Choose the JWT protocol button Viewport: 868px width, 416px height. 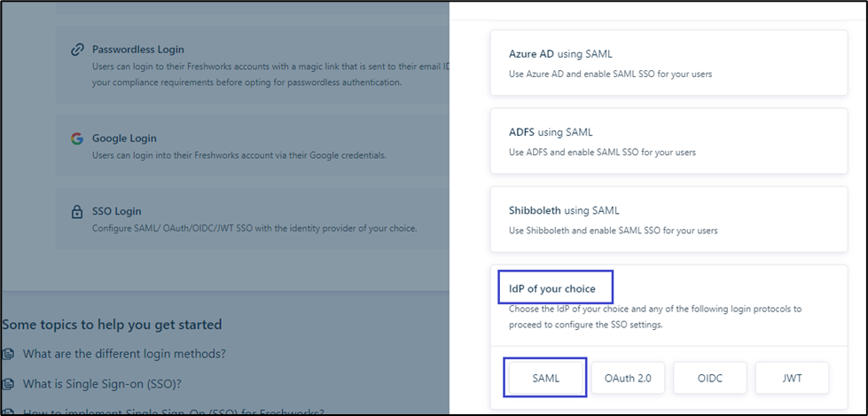point(792,378)
